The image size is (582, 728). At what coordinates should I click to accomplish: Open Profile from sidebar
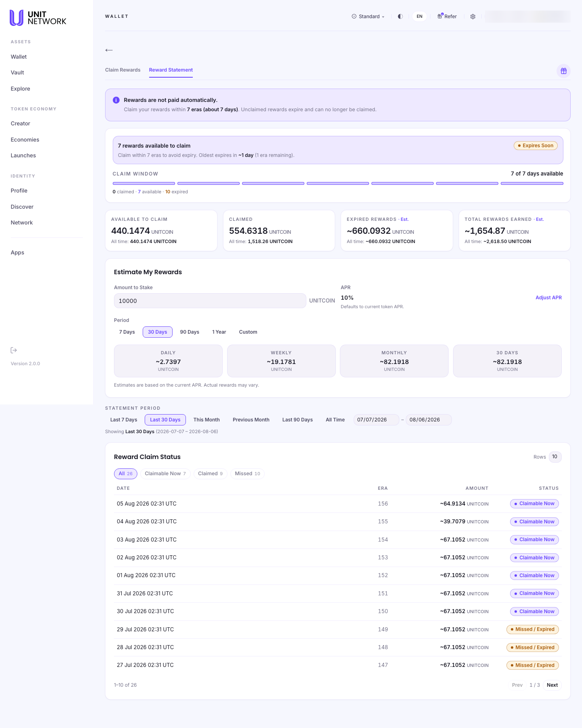(x=19, y=191)
